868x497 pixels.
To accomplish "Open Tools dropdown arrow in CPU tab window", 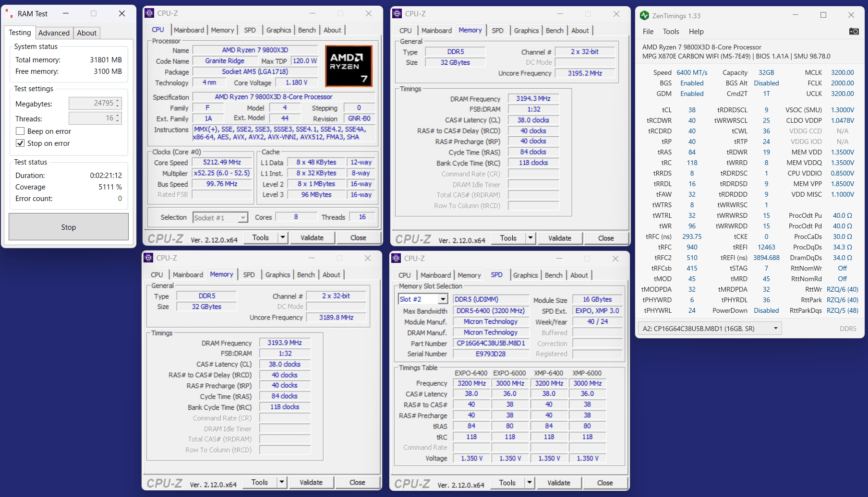I will [x=283, y=237].
